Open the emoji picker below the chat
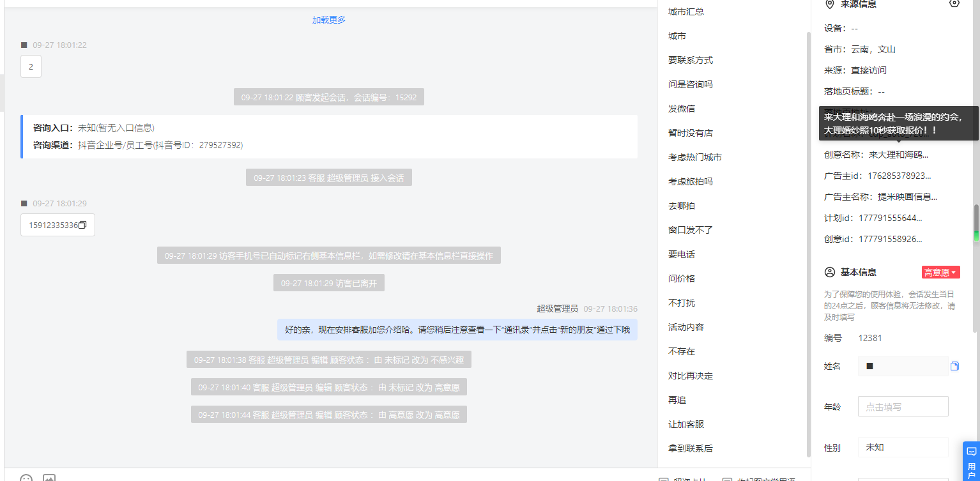Viewport: 980px width, 481px height. tap(26, 478)
